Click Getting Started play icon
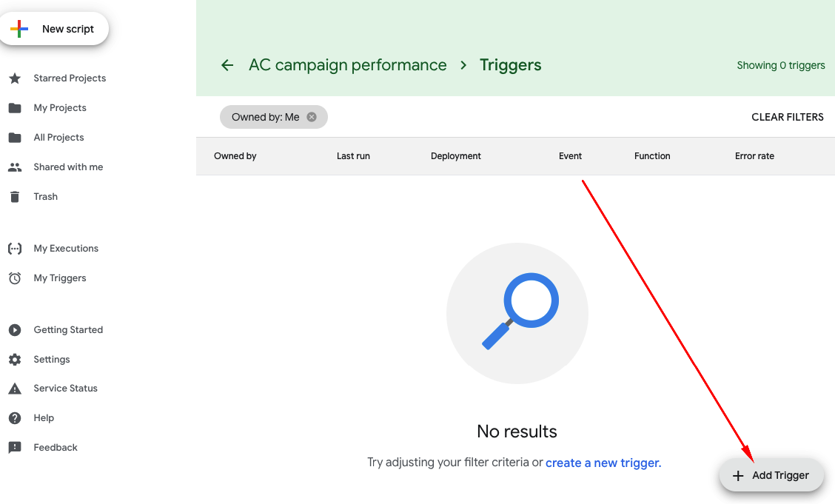This screenshot has height=504, width=835. (15, 330)
